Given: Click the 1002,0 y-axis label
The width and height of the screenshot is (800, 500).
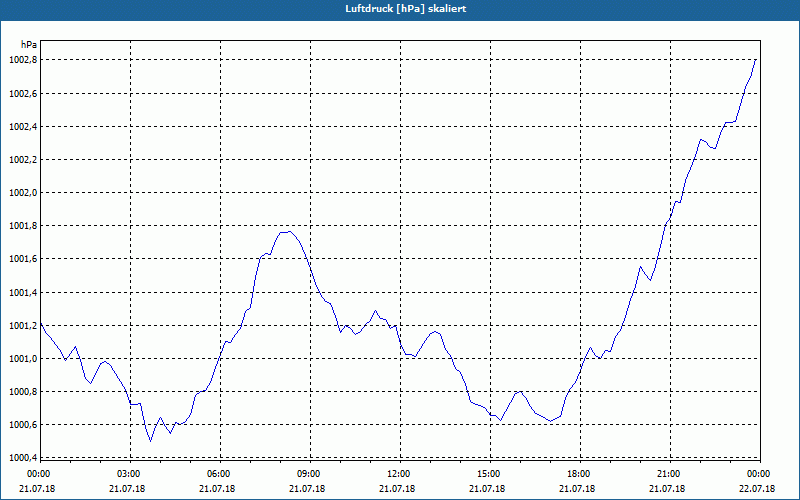Looking at the screenshot, I should pos(23,193).
